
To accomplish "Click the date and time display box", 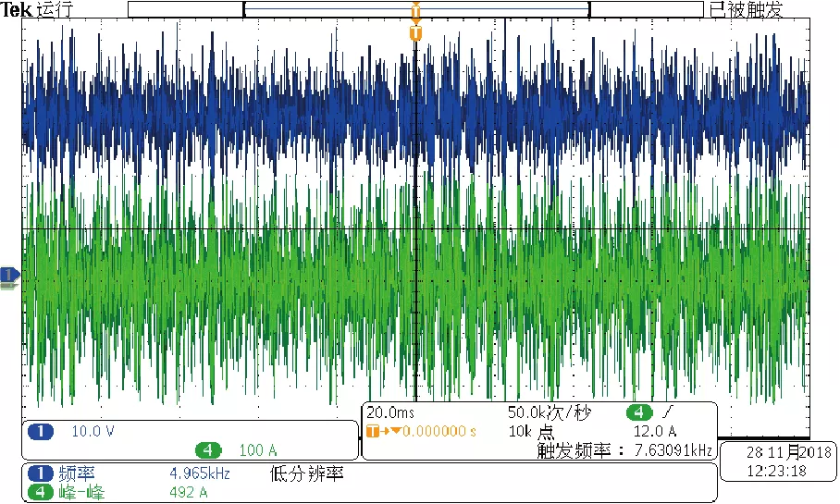I will click(777, 461).
